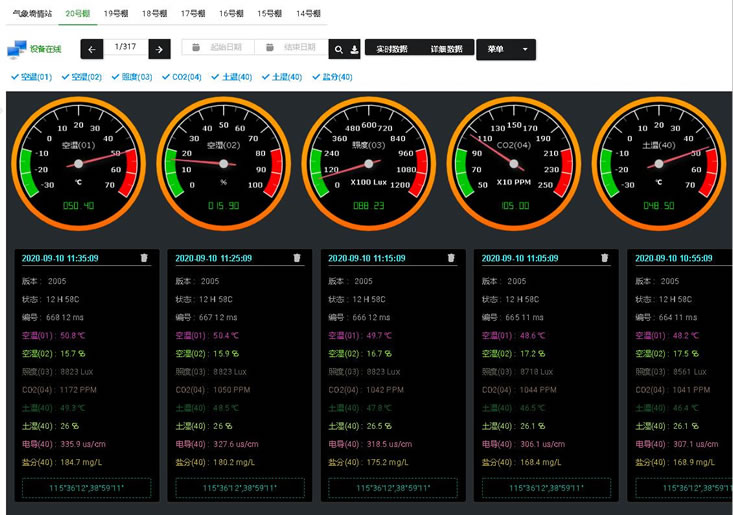Click the next page right arrow button
Viewport: 733px width, 515px height.
159,49
